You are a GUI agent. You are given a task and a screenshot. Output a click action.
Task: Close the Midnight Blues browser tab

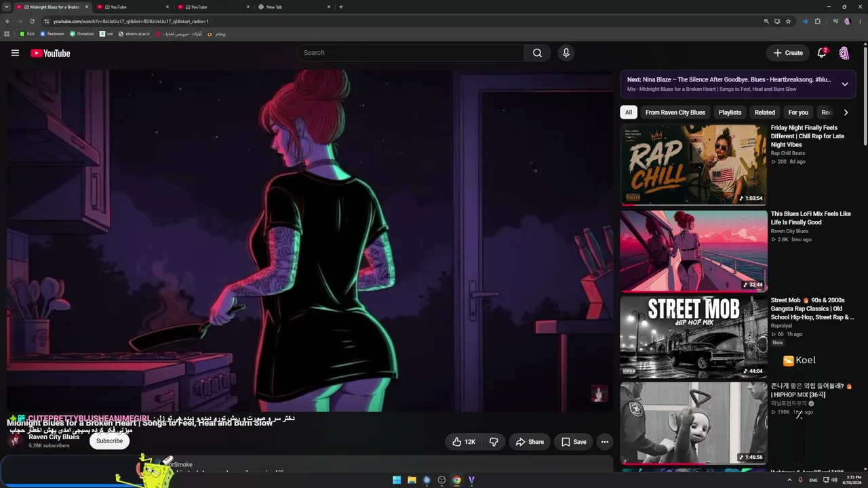point(87,7)
